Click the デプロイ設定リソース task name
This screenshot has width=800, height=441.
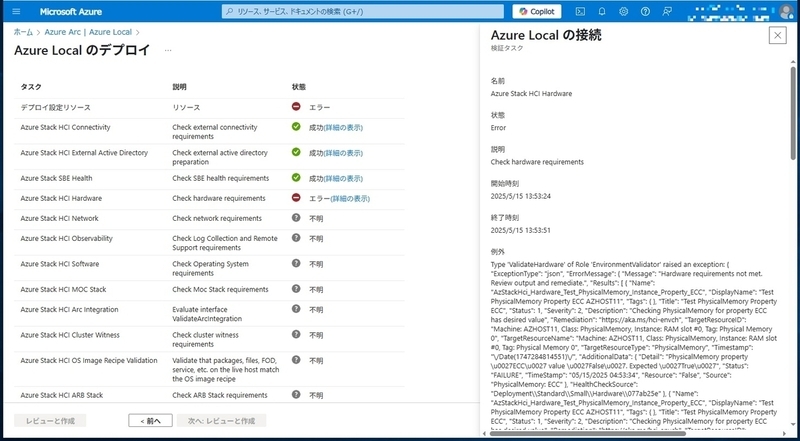click(x=55, y=108)
